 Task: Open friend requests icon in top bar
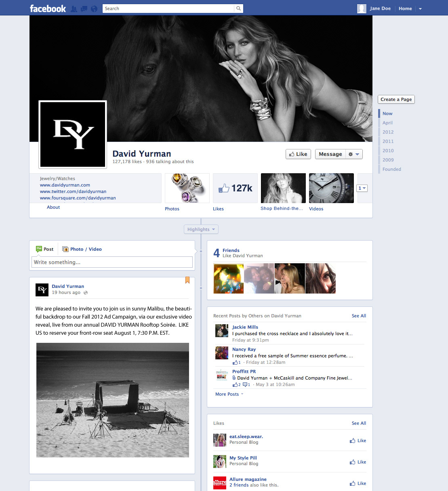pos(74,8)
